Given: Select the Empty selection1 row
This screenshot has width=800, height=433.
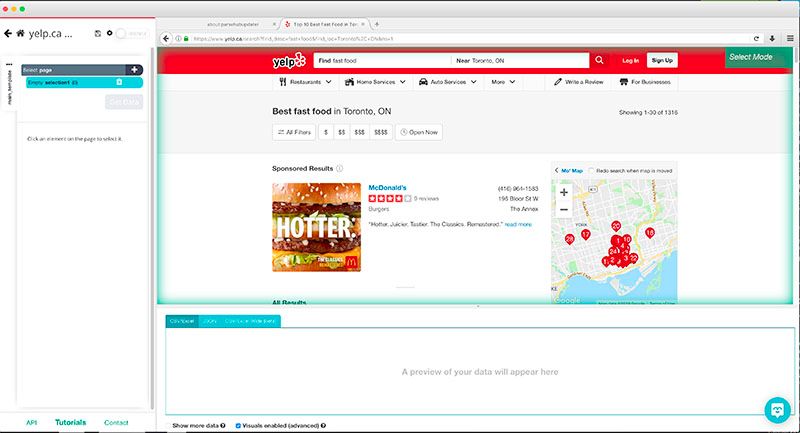Looking at the screenshot, I should (x=84, y=82).
